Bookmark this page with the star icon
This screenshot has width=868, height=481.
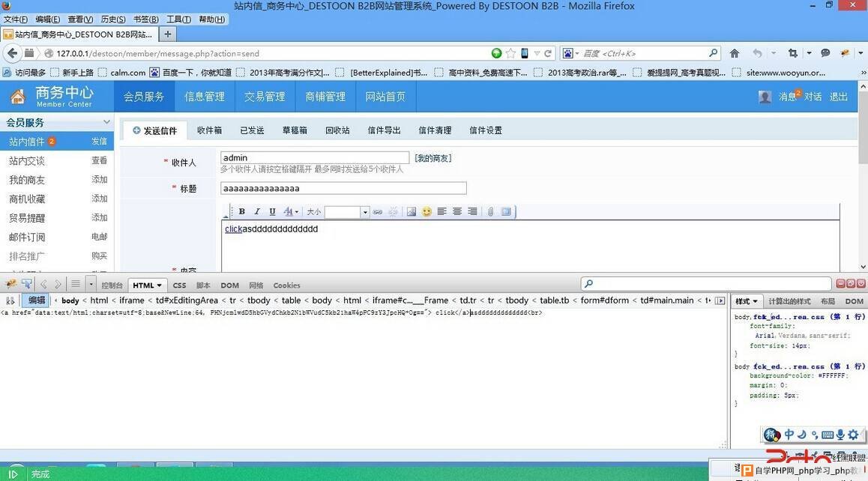point(511,53)
